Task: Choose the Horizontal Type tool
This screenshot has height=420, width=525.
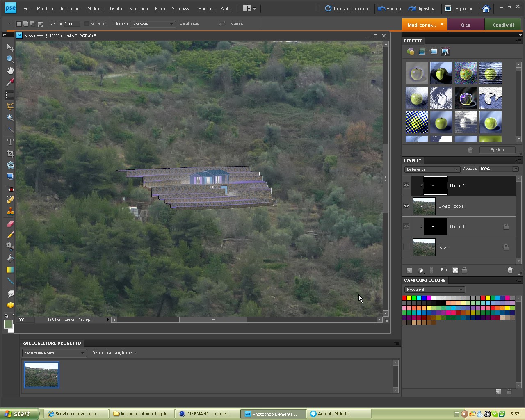Action: pyautogui.click(x=9, y=142)
